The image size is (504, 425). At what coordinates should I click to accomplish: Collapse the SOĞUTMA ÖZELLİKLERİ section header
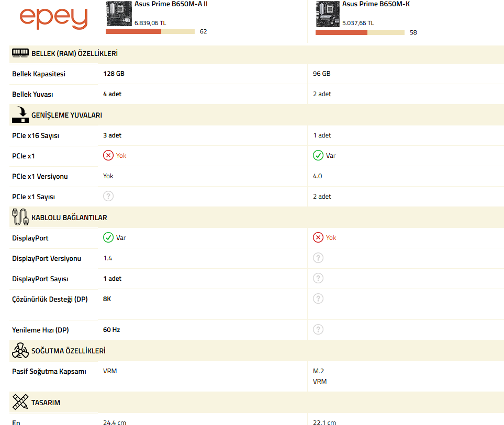coord(256,351)
